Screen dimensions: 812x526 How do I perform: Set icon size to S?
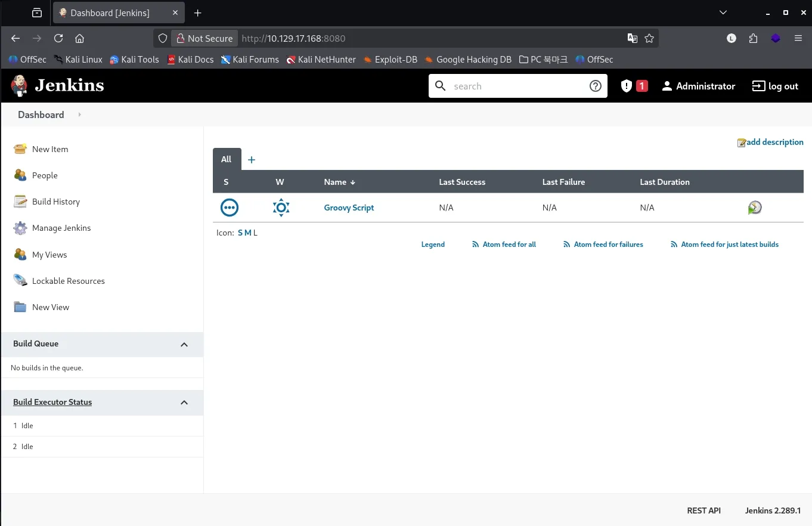(x=240, y=233)
